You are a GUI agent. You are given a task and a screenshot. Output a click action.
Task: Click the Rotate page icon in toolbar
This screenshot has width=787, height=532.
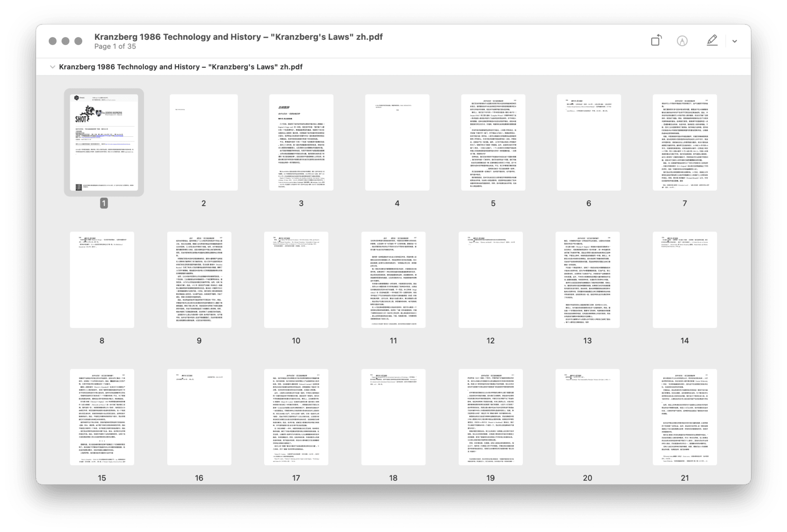(x=656, y=41)
